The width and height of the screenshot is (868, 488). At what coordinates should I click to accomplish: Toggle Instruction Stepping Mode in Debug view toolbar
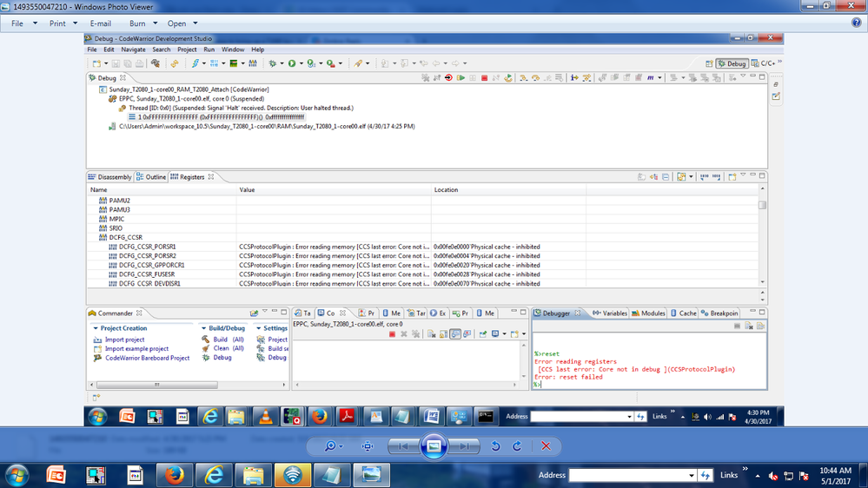tap(574, 78)
